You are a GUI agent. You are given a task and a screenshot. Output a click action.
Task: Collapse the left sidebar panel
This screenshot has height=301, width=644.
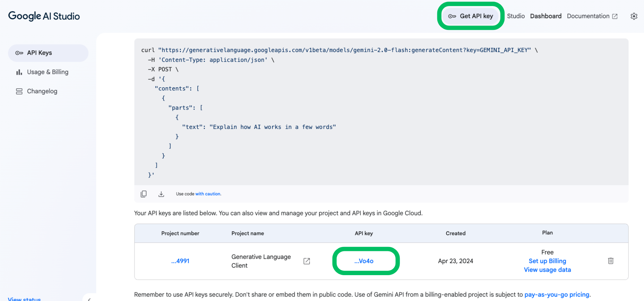coord(89,299)
